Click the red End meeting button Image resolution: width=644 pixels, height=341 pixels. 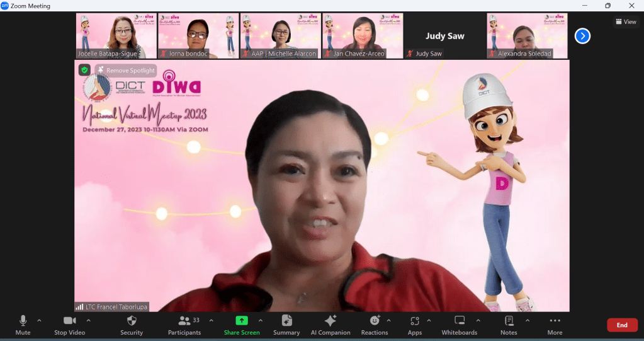pyautogui.click(x=622, y=325)
